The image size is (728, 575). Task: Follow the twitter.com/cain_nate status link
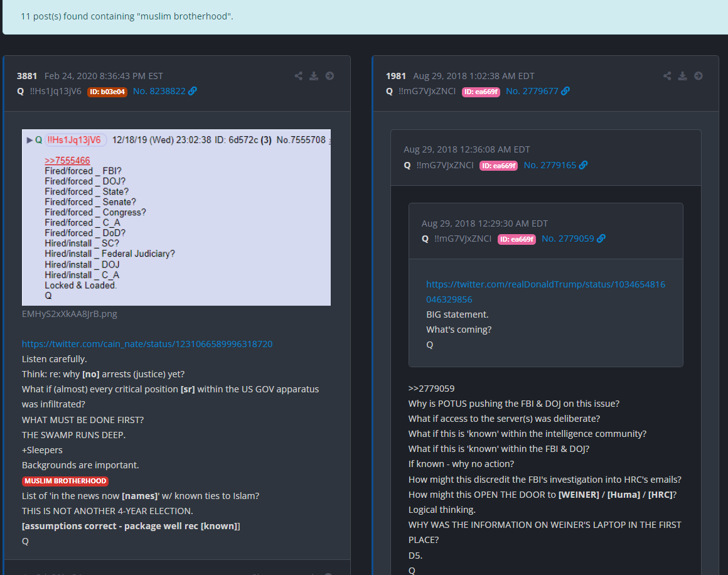(x=147, y=344)
